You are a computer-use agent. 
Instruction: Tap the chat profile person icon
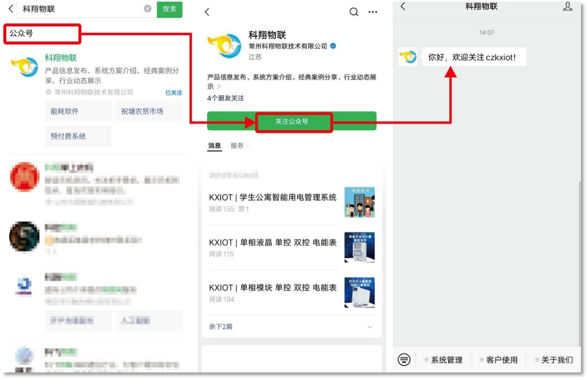click(x=567, y=7)
